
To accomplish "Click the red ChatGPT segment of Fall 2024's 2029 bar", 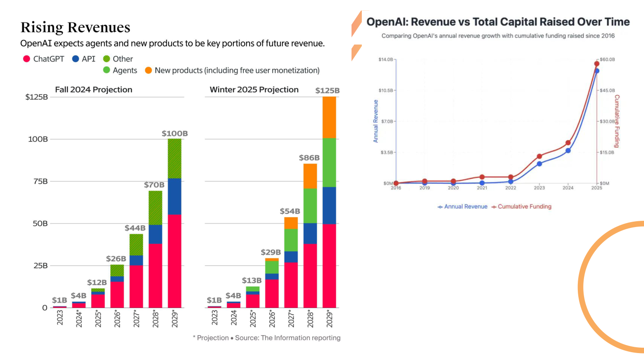I will [174, 261].
